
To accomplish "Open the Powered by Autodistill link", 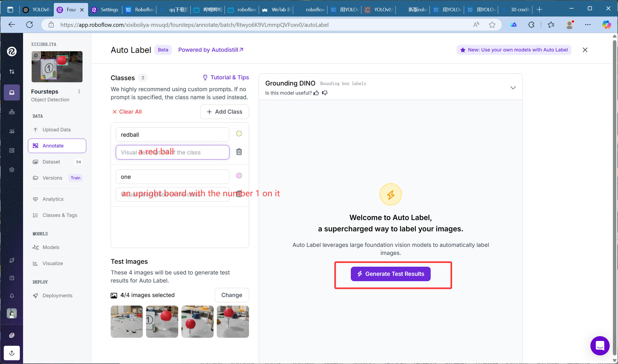I will point(211,50).
